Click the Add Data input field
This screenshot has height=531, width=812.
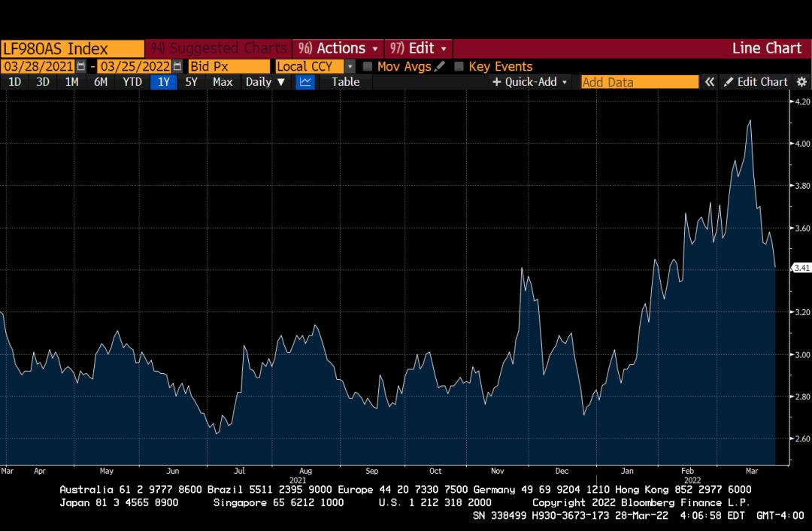pos(639,82)
